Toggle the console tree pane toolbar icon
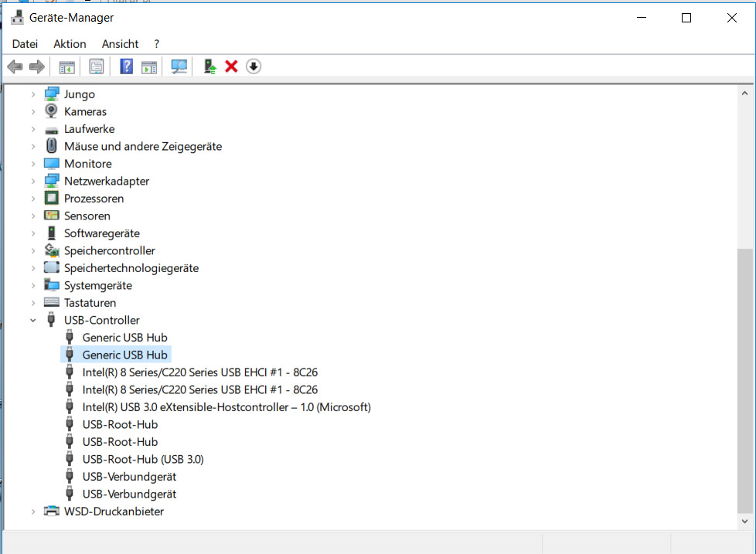 66,66
